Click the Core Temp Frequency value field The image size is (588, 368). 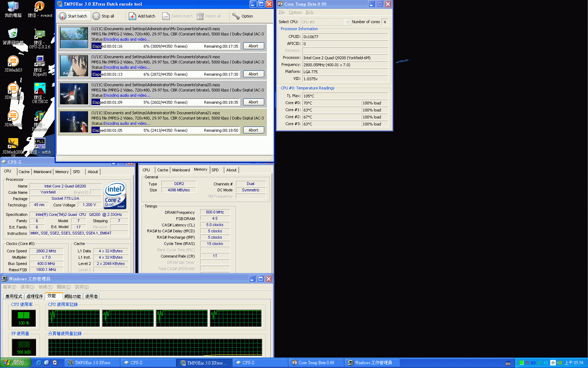click(x=345, y=65)
